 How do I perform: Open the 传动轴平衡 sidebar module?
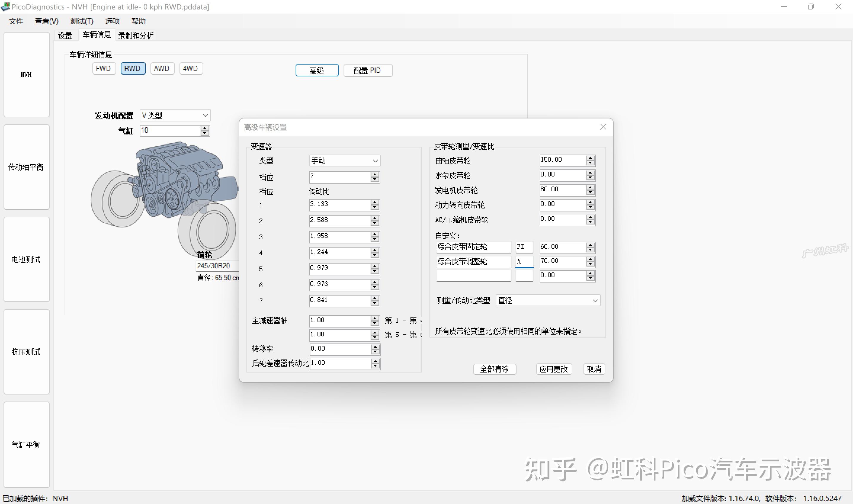tap(26, 167)
